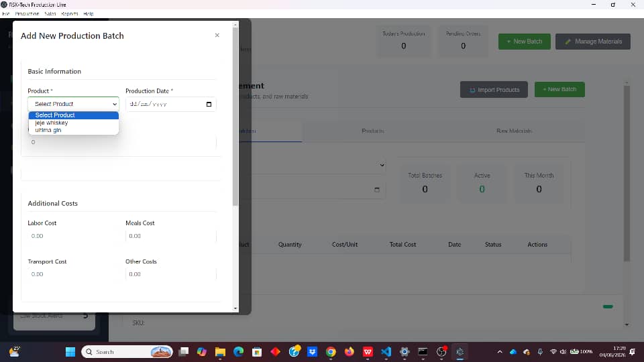Viewport: 644px width, 362px height.
Task: Click the top green New Batch button
Action: pyautogui.click(x=524, y=42)
